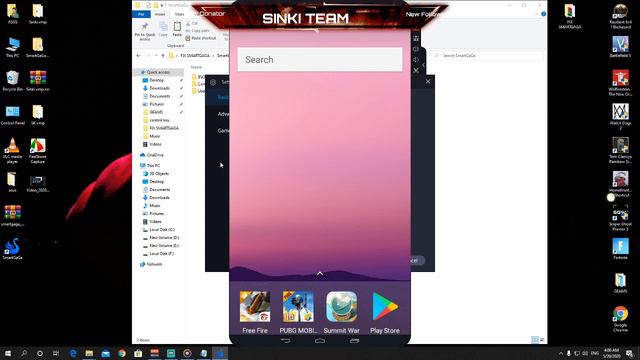Select pinned Documents under Quick access
The image size is (640, 360).
pyautogui.click(x=160, y=96)
